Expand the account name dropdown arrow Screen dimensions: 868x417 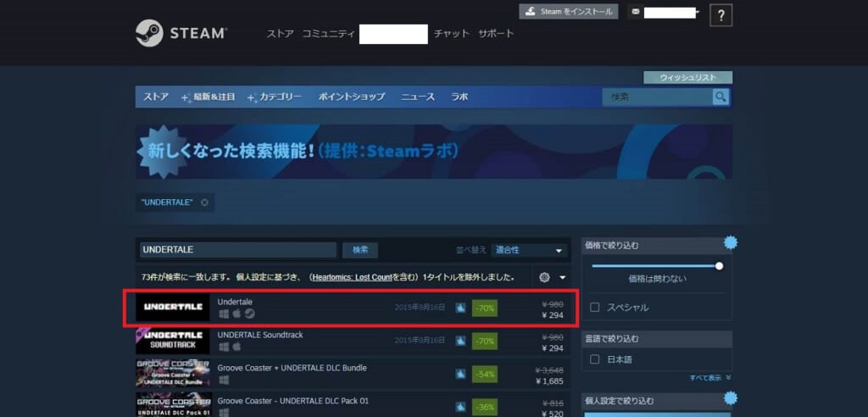click(698, 12)
